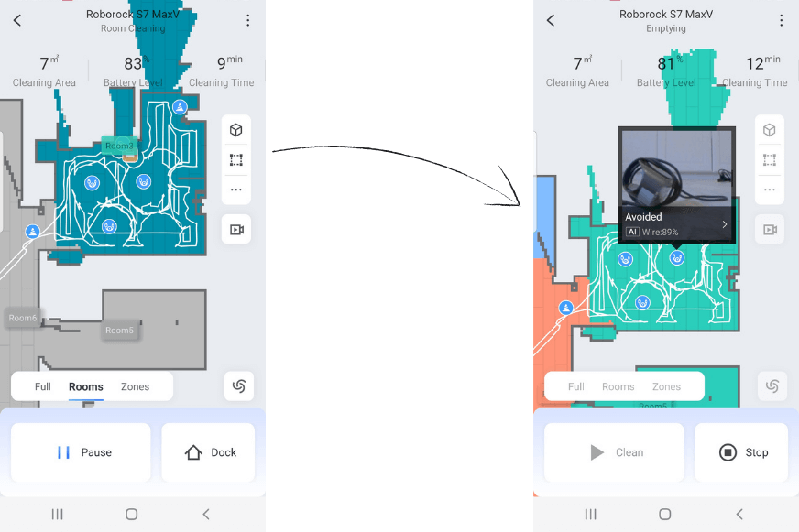Tap the refresh/fan icon near the map
Image resolution: width=799 pixels, height=532 pixels.
click(x=238, y=385)
